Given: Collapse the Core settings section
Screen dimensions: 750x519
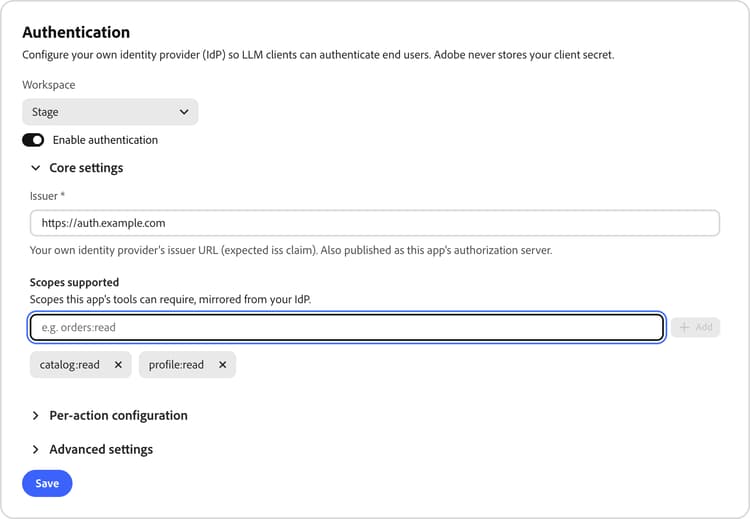Looking at the screenshot, I should [x=77, y=168].
